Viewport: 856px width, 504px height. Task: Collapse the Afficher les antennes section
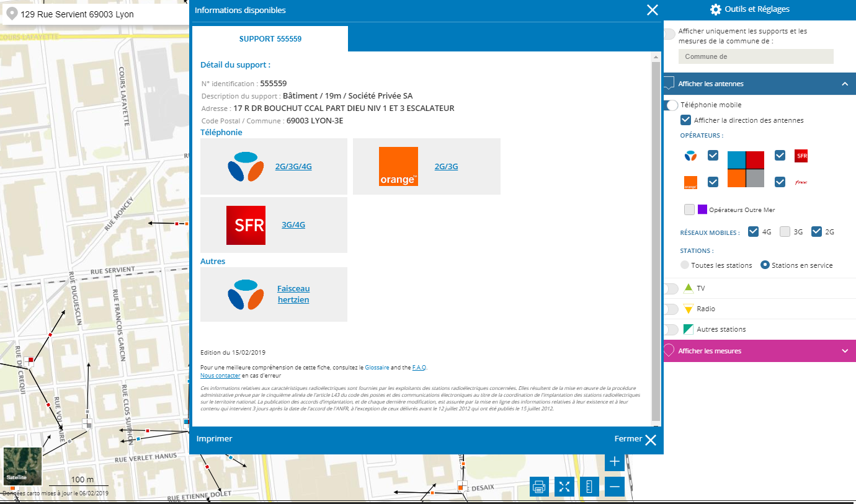[845, 84]
